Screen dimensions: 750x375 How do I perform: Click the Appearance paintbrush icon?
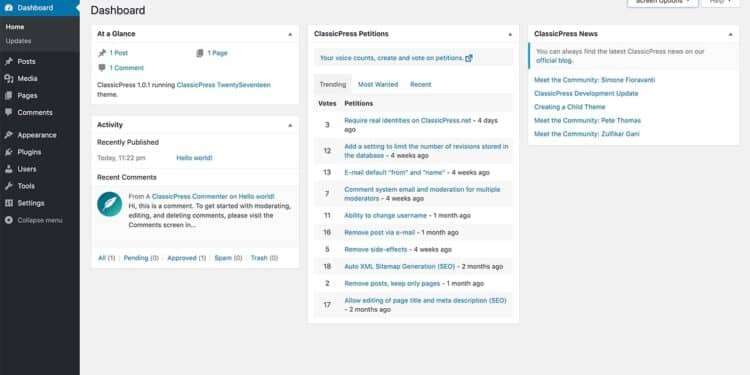9,135
